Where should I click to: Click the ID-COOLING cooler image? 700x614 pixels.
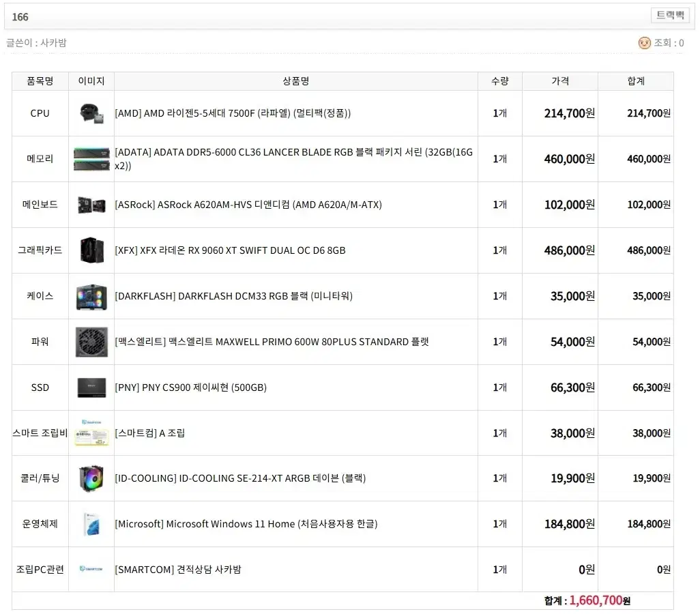(x=91, y=478)
